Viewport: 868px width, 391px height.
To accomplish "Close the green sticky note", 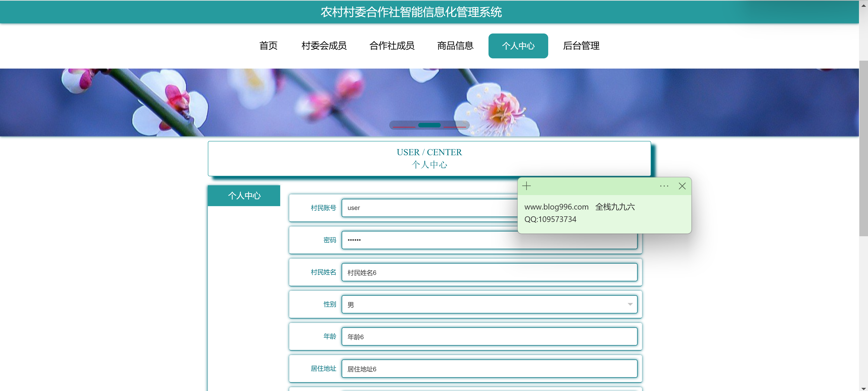I will click(682, 186).
